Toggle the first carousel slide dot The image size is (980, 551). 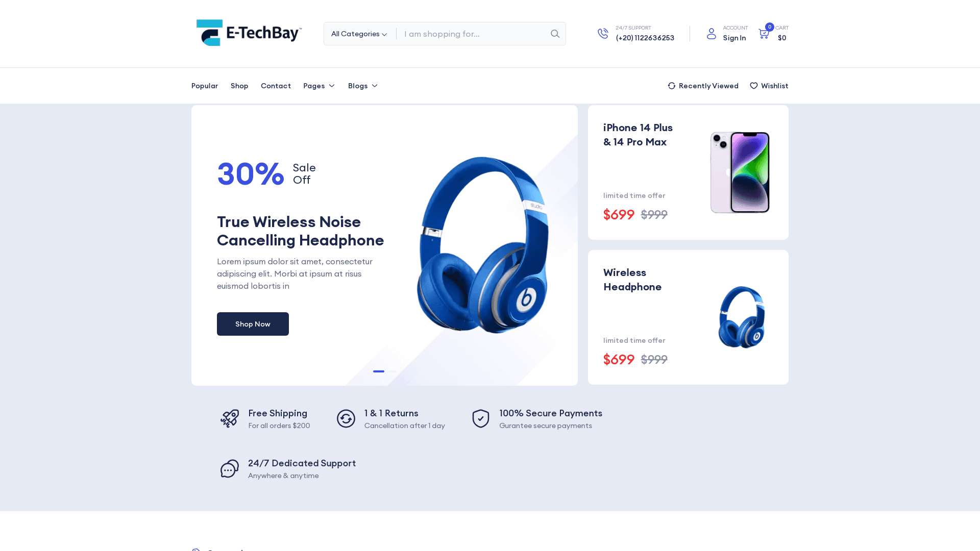pos(378,371)
